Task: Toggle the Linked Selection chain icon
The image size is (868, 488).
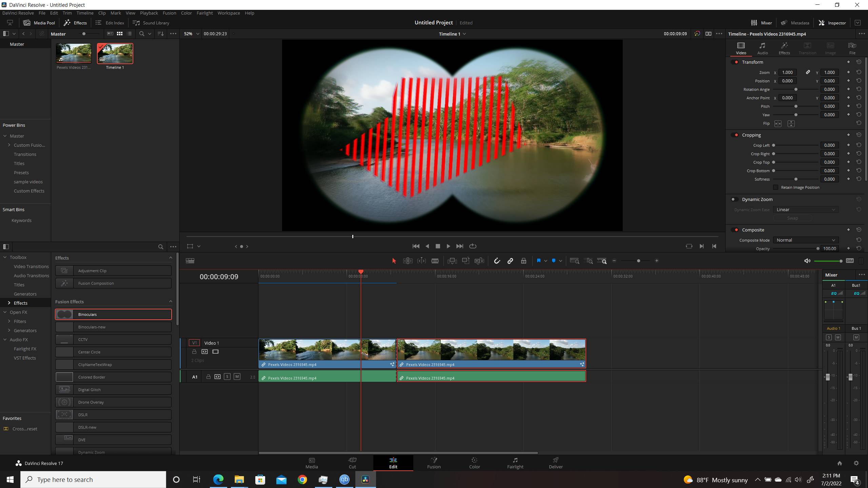Action: click(510, 261)
